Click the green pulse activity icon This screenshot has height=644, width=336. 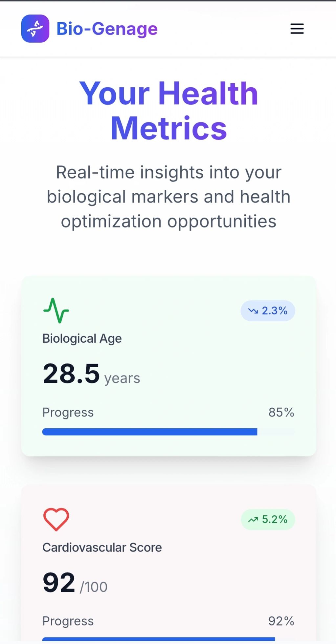click(56, 310)
